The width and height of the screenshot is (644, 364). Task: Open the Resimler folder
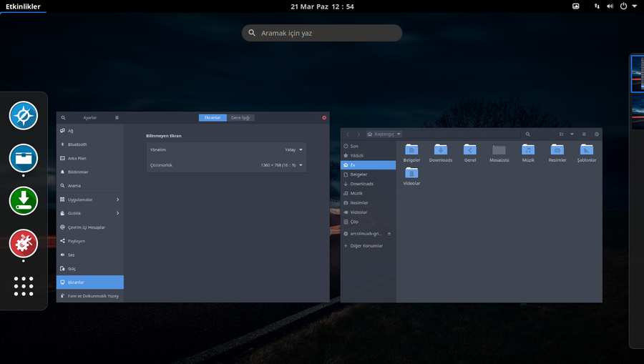point(557,149)
